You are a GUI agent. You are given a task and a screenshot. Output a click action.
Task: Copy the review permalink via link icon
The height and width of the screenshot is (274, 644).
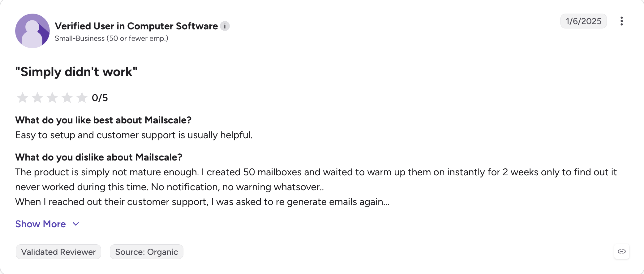tap(622, 251)
